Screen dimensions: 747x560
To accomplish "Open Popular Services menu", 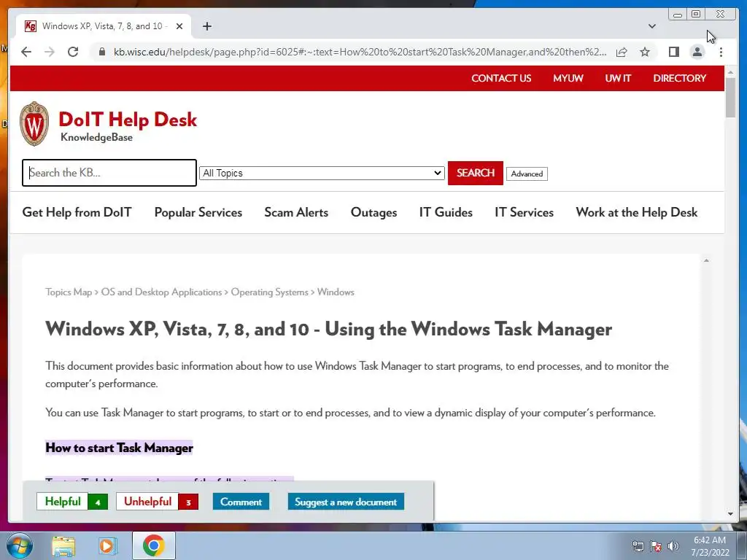I will (198, 212).
